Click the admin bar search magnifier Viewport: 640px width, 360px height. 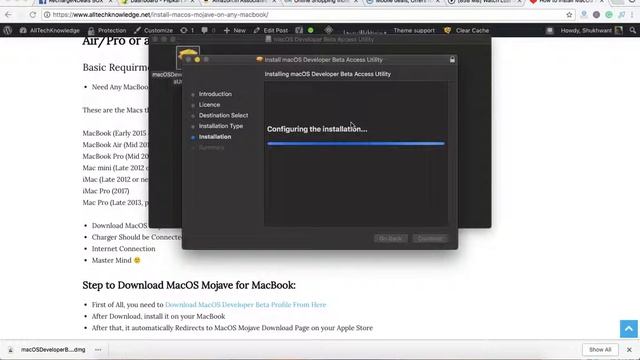(x=632, y=30)
